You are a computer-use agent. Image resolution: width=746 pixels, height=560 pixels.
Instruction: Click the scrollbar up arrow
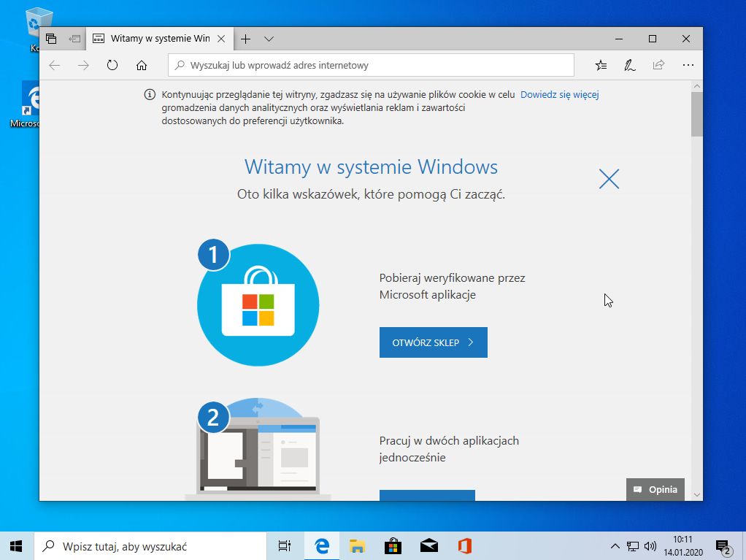tap(697, 86)
